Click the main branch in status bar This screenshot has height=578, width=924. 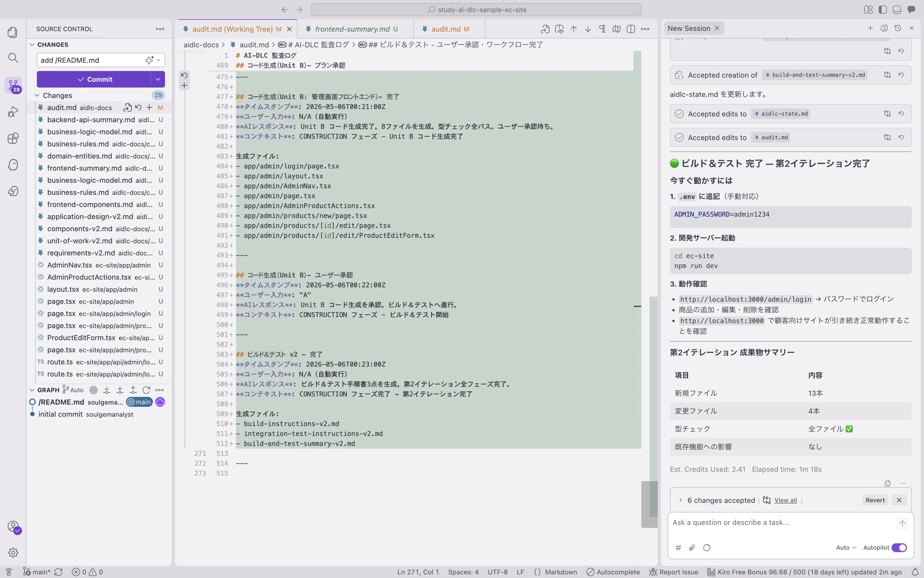37,572
